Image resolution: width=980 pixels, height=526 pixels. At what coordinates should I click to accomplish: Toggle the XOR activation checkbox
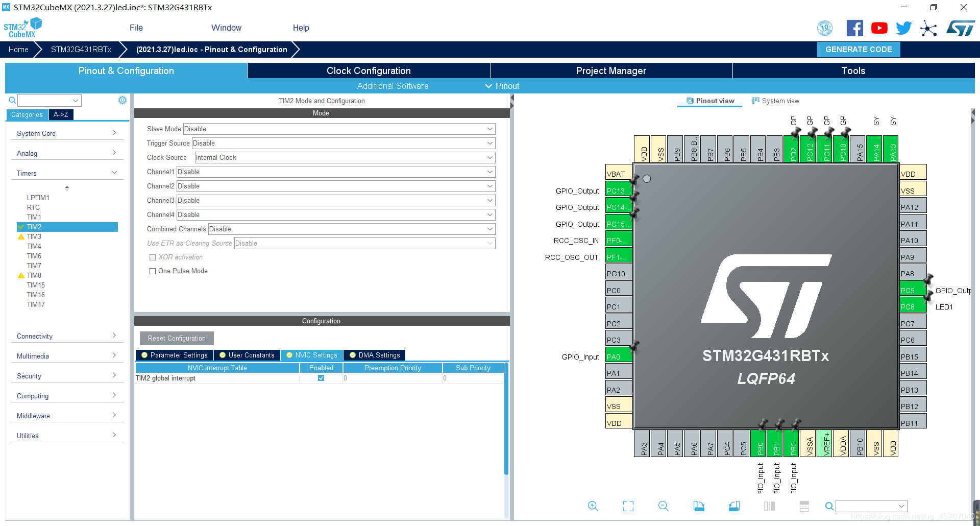pos(153,257)
